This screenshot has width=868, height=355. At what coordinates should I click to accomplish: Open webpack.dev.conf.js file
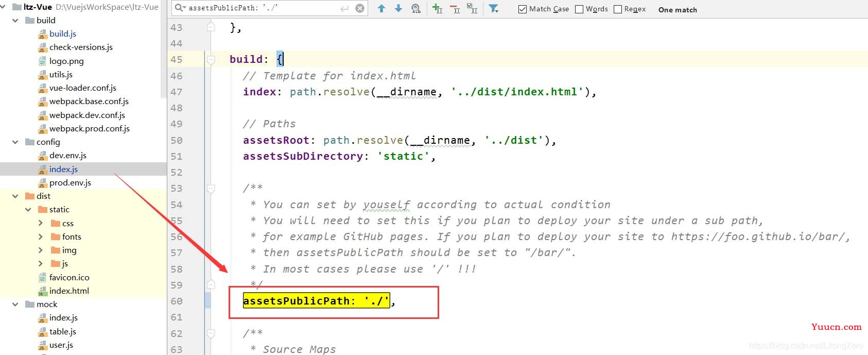click(87, 115)
